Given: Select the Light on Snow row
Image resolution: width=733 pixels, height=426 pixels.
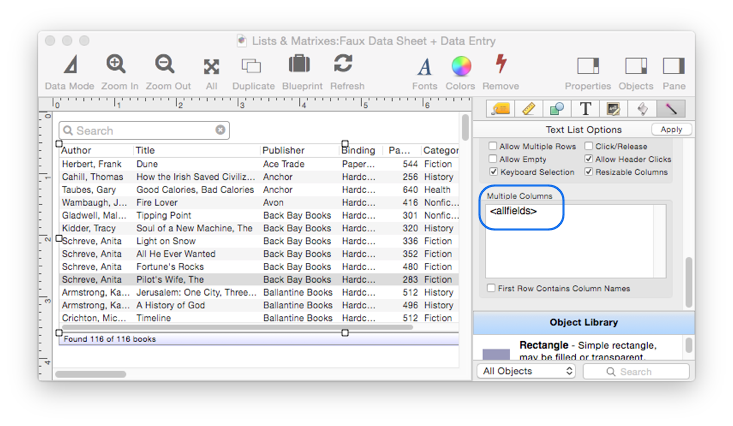Looking at the screenshot, I should pos(259,241).
